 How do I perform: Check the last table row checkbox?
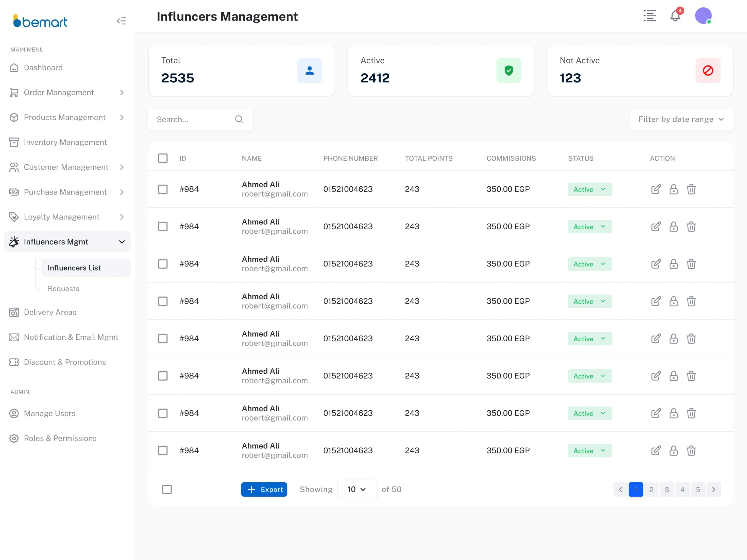pyautogui.click(x=163, y=451)
